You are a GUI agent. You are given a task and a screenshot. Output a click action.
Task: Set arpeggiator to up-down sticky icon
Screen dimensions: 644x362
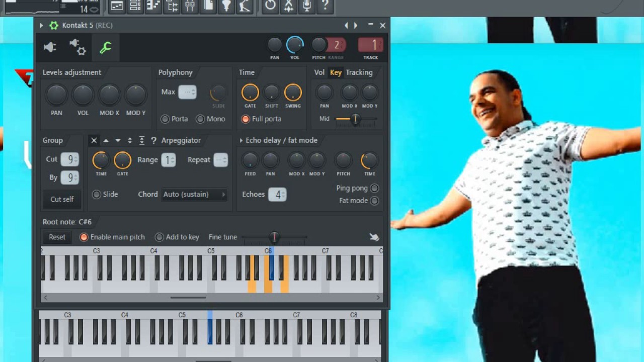coord(142,141)
